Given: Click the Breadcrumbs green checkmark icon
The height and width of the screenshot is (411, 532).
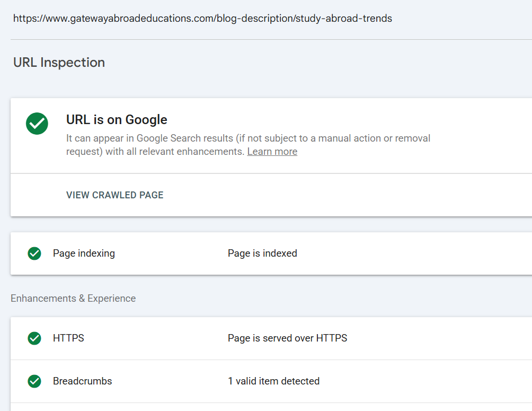Looking at the screenshot, I should (x=34, y=381).
